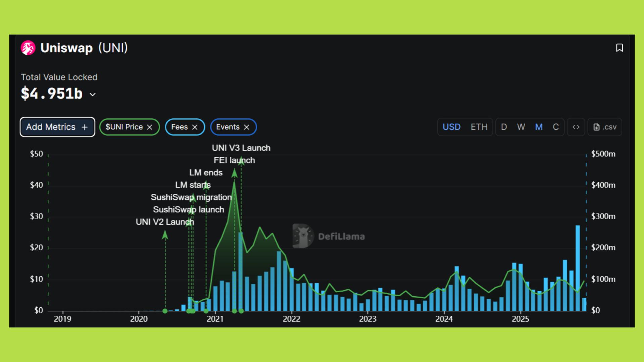The image size is (644, 362).
Task: Download chart data as .csv
Action: tap(605, 127)
